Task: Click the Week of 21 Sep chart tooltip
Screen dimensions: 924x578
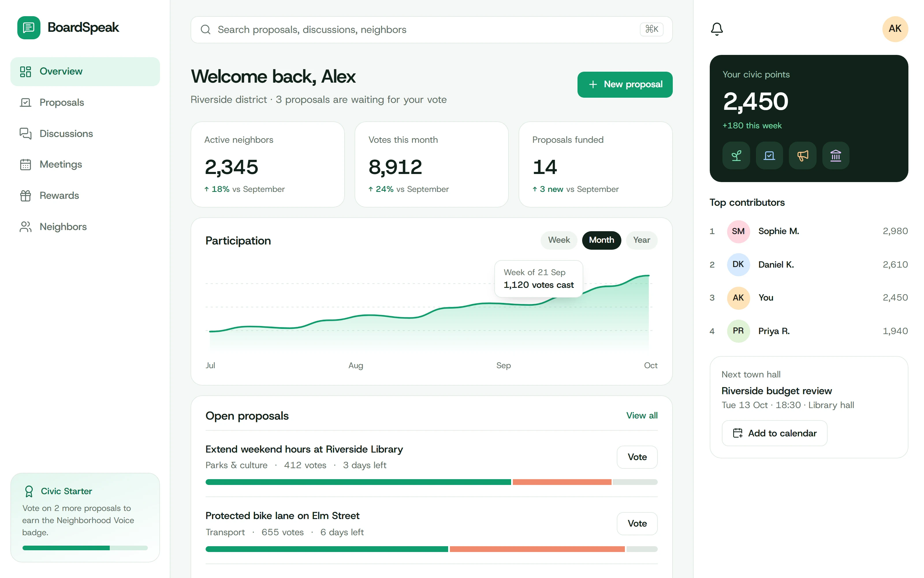Action: click(538, 279)
